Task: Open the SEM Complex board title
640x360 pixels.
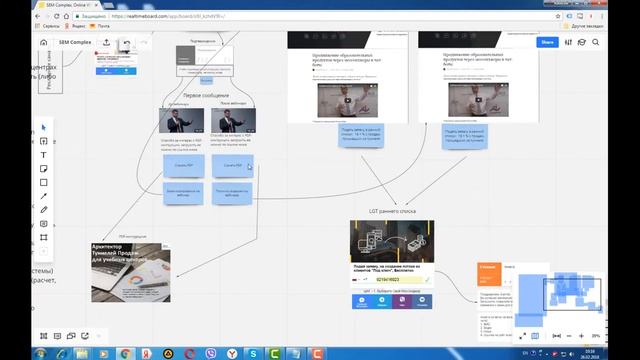Action: (x=75, y=42)
